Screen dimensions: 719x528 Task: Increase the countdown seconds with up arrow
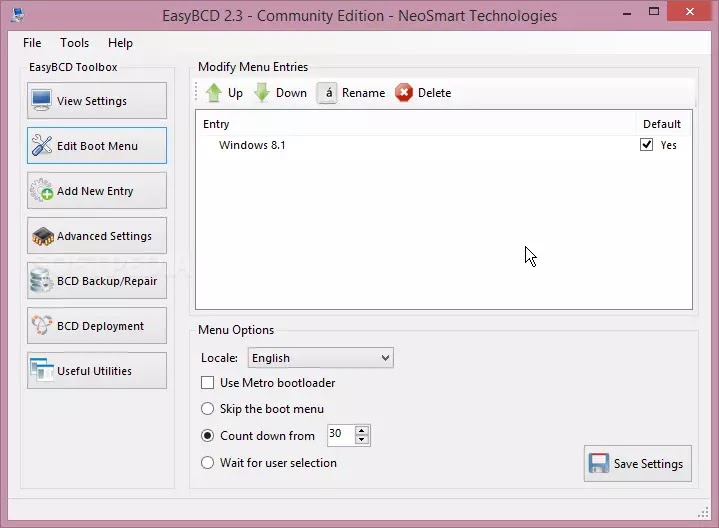point(362,431)
